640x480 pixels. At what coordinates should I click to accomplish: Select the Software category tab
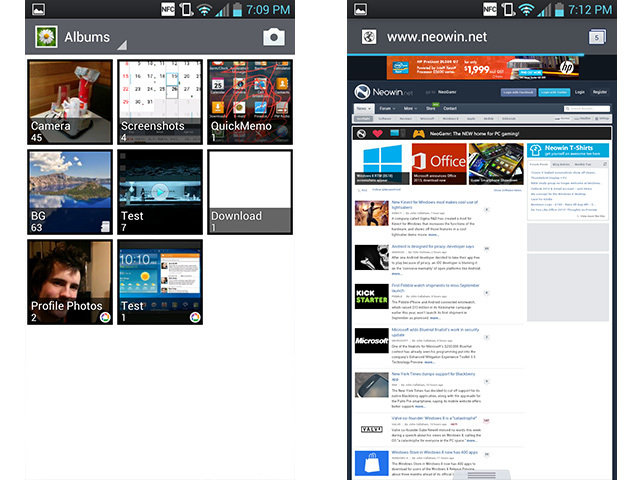point(384,119)
